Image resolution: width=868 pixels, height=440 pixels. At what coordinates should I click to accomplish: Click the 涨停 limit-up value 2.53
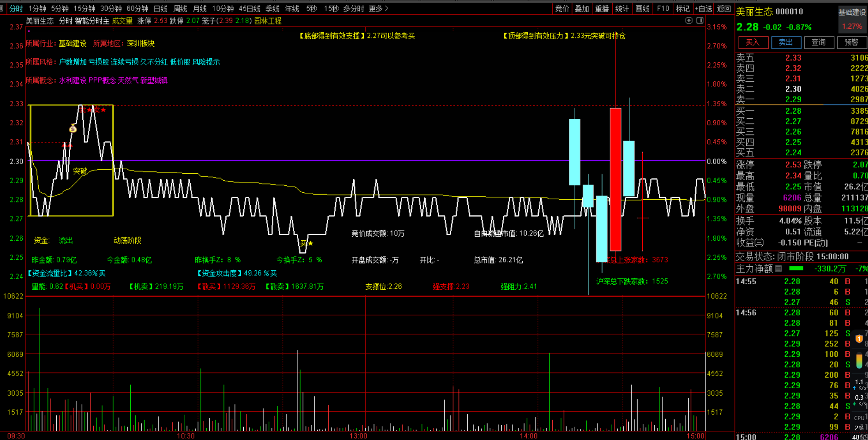click(x=793, y=165)
